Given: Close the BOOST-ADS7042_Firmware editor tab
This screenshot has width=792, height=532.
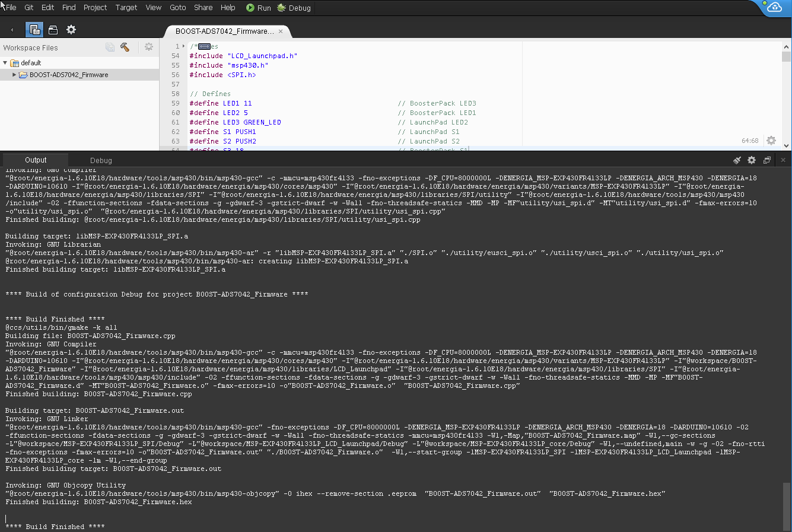Looking at the screenshot, I should click(281, 31).
